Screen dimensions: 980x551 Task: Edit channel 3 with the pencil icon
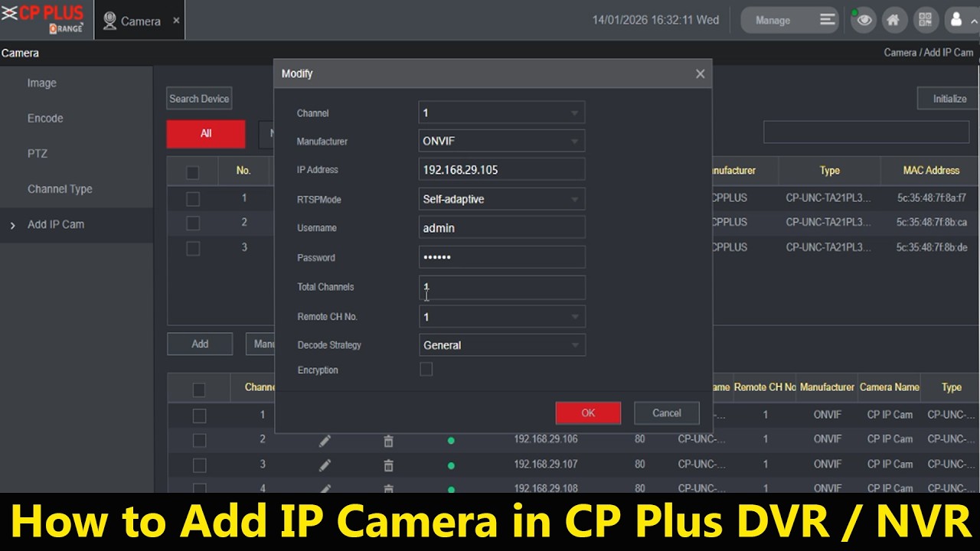[x=325, y=465]
